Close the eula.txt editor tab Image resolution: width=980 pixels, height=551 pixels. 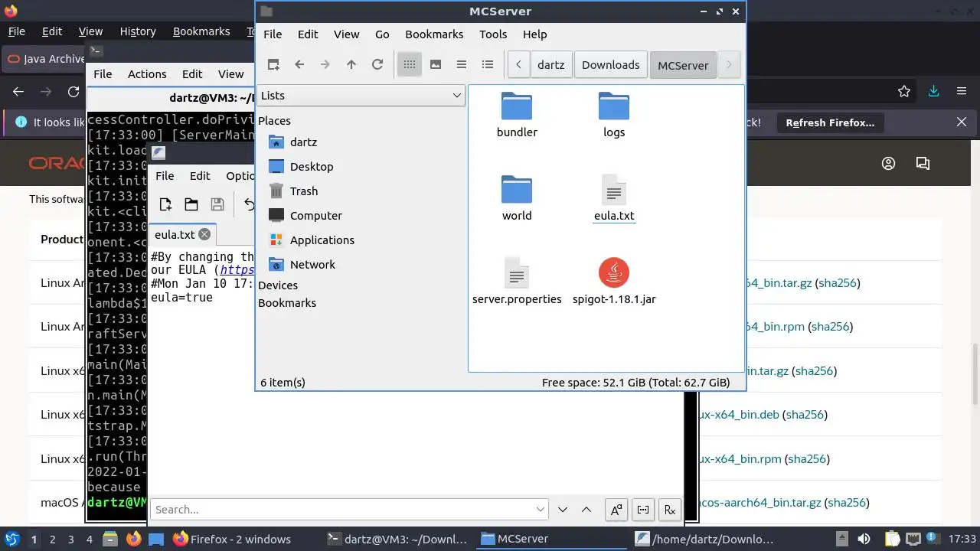tap(204, 234)
